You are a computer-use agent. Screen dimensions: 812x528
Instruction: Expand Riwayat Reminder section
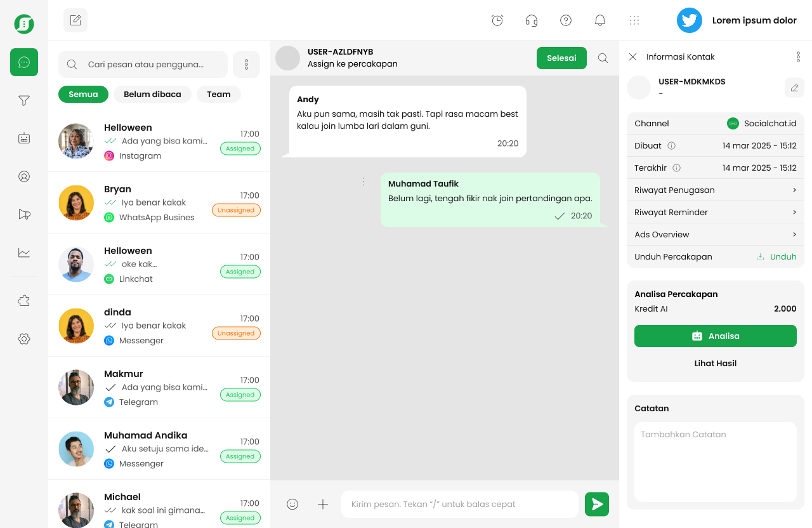click(715, 212)
